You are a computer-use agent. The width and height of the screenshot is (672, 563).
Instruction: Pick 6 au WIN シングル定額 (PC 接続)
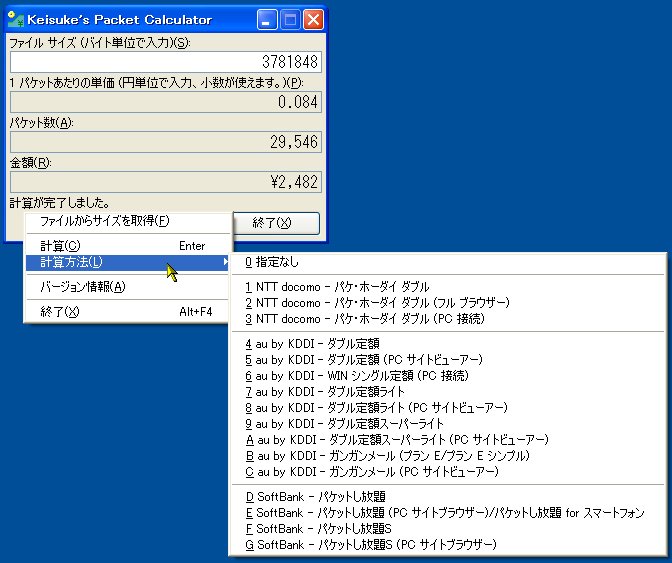448,376
